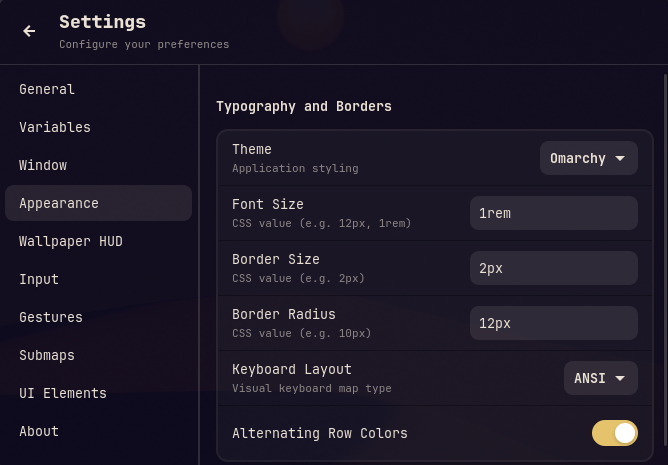Toggle Alternating Row Colors switch

(614, 433)
